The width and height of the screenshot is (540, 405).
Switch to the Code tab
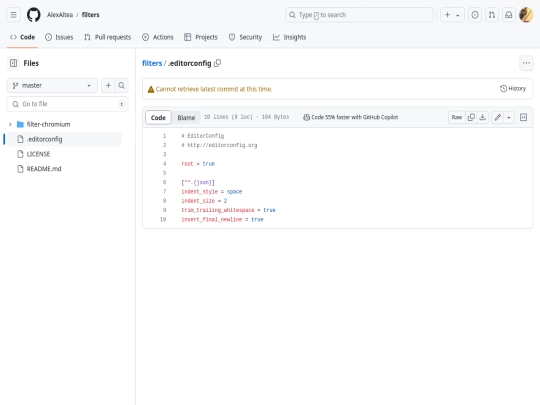pos(22,37)
